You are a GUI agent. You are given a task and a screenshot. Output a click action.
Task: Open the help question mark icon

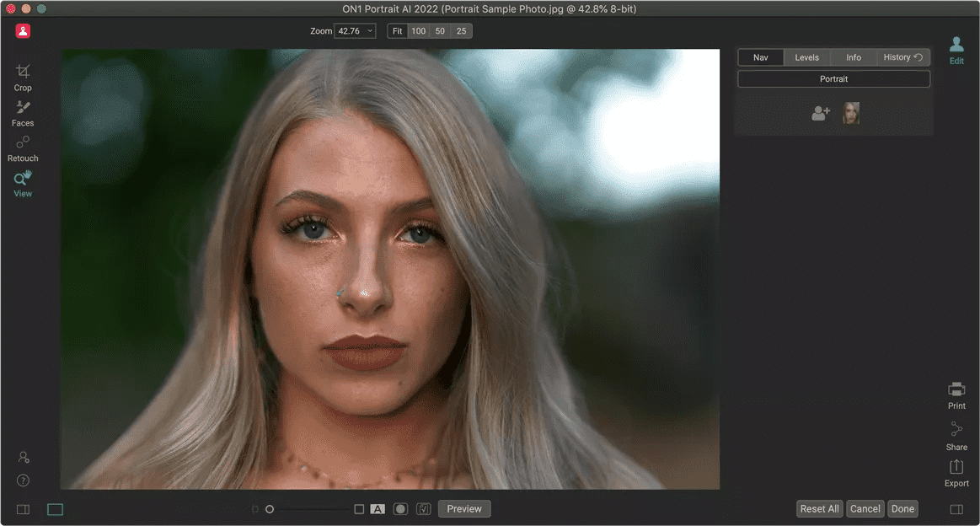[x=24, y=480]
